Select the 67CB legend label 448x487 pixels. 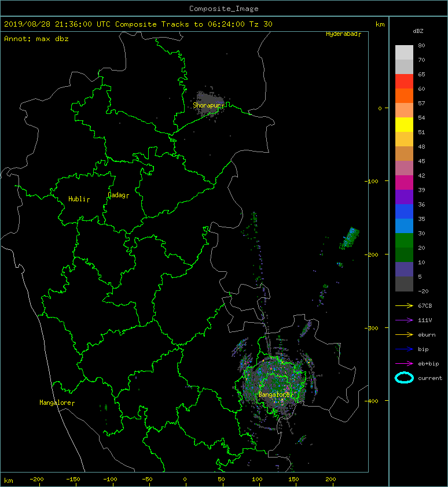point(425,305)
